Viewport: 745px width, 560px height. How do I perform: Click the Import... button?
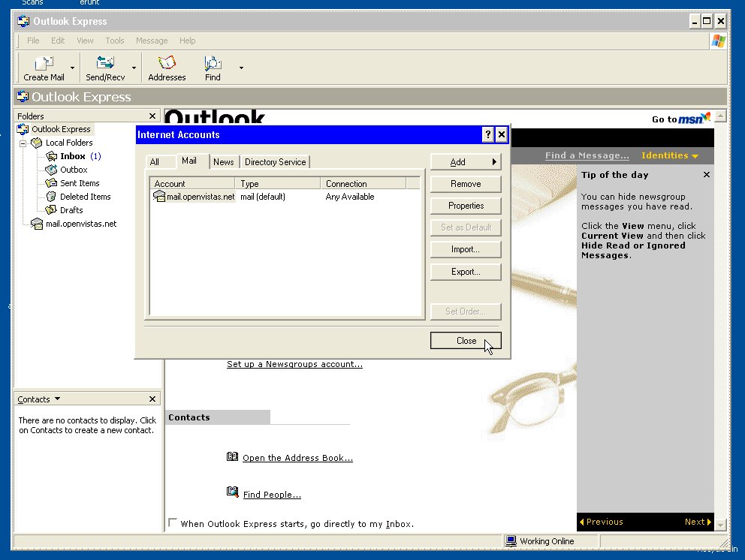pyautogui.click(x=466, y=249)
